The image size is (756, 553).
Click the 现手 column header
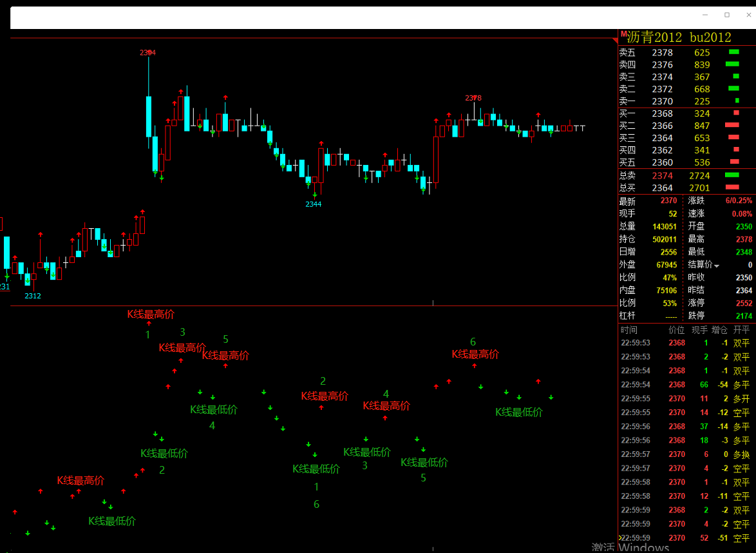(x=699, y=330)
